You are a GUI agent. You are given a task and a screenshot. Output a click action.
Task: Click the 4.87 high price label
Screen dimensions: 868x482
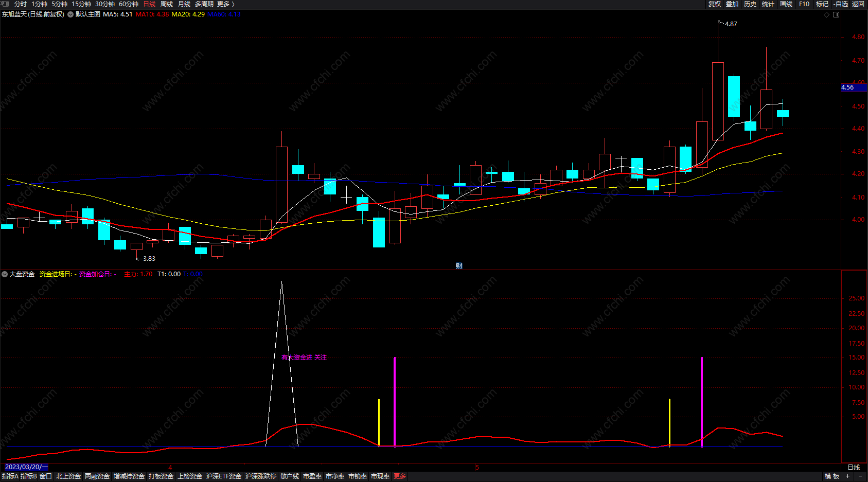click(731, 24)
